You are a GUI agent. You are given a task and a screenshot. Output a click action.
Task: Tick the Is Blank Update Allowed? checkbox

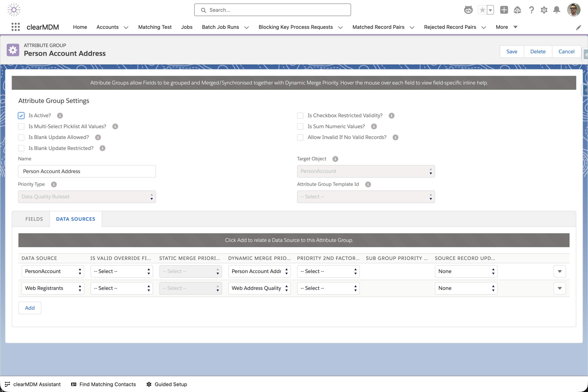(21, 137)
